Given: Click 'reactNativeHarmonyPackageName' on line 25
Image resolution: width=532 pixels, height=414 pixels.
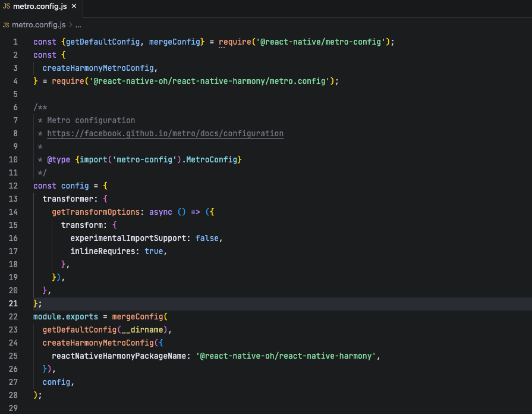Looking at the screenshot, I should pos(119,356).
